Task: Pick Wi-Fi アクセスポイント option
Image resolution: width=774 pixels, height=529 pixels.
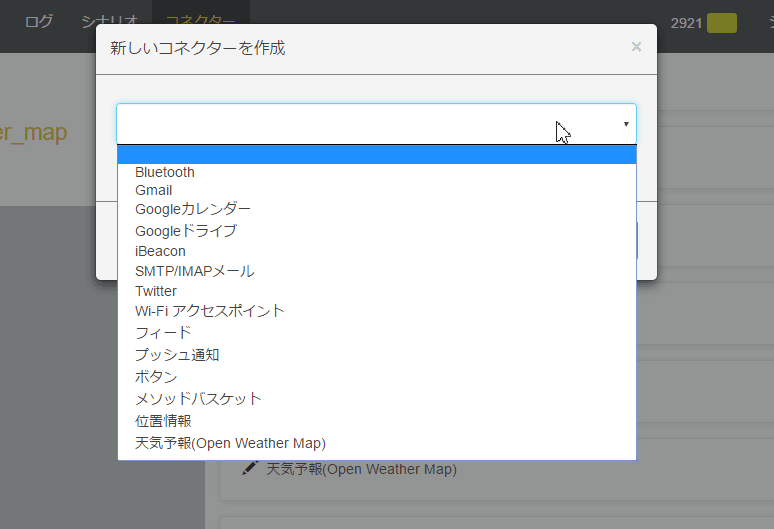Action: click(210, 311)
